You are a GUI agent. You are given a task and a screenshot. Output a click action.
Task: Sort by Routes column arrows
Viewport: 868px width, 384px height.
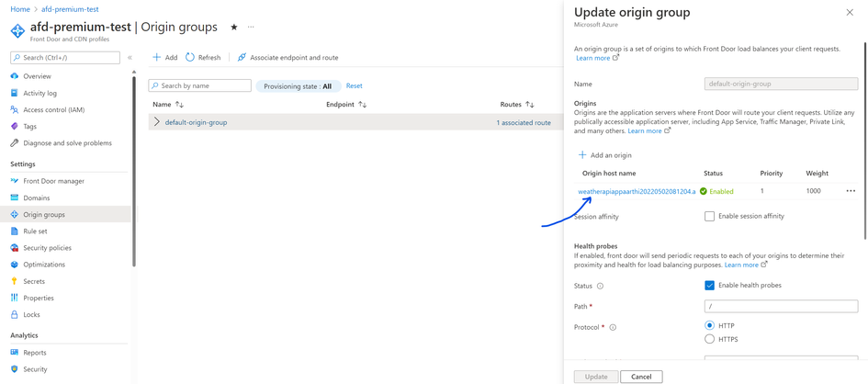(530, 104)
